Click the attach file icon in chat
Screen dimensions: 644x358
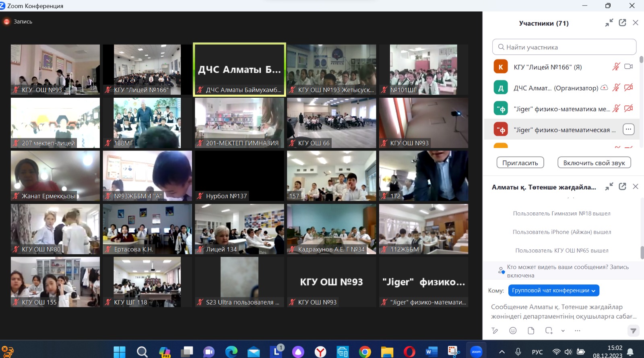pyautogui.click(x=531, y=331)
